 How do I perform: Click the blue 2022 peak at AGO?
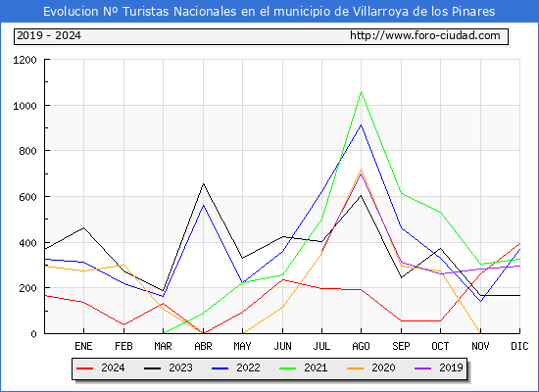tap(361, 124)
